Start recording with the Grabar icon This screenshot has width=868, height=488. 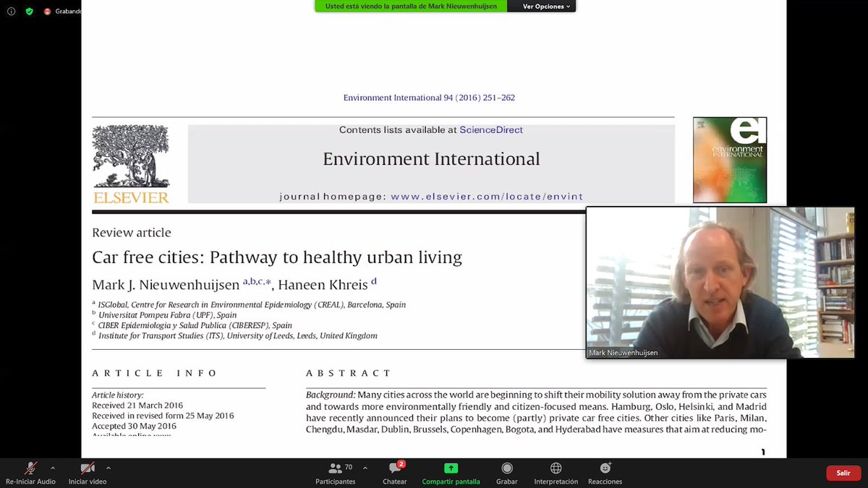click(x=506, y=468)
